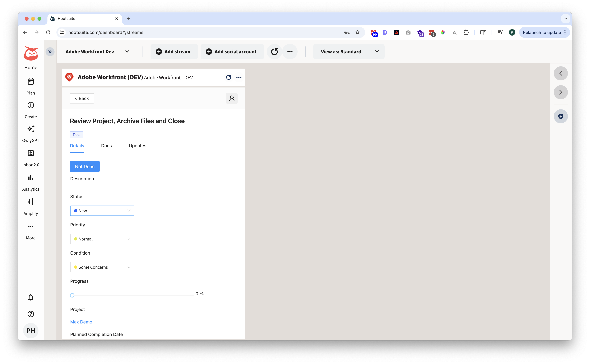Image resolution: width=590 pixels, height=364 pixels.
Task: Open browser reading mode book icon
Action: tap(483, 33)
